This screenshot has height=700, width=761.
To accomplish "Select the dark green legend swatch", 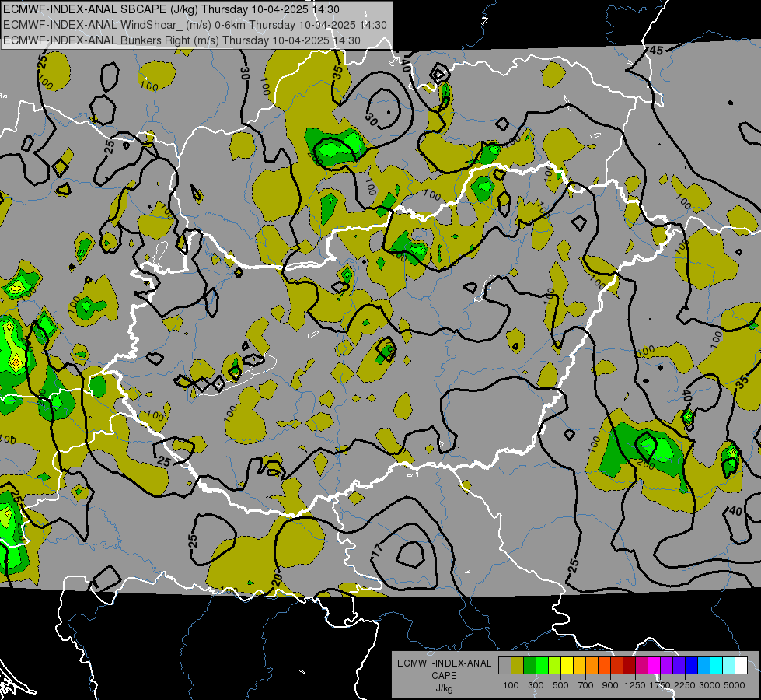I will click(529, 666).
